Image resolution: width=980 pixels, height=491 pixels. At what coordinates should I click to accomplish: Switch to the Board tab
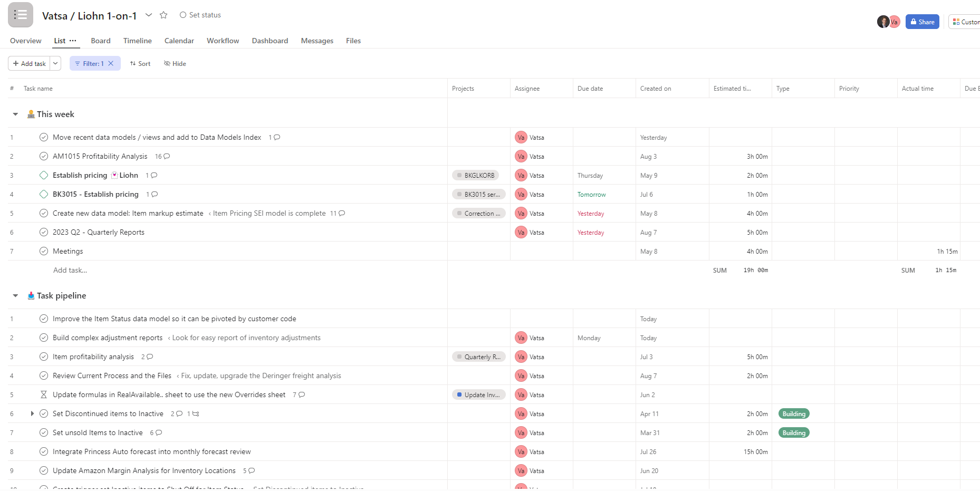point(100,41)
